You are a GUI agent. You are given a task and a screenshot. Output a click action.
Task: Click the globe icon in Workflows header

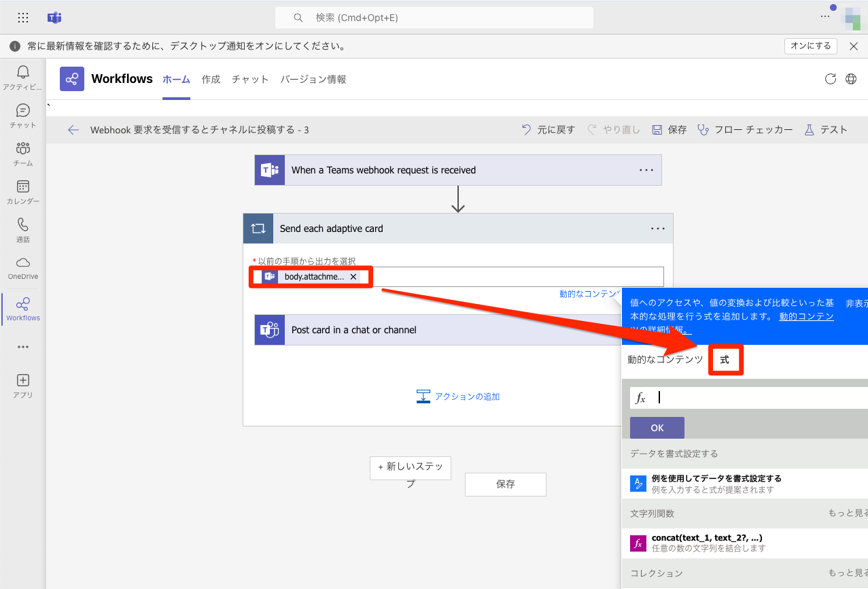(851, 79)
